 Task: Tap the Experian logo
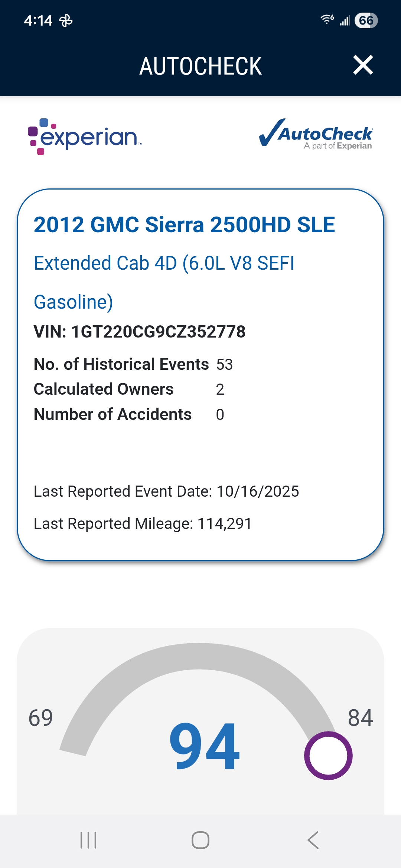(85, 137)
